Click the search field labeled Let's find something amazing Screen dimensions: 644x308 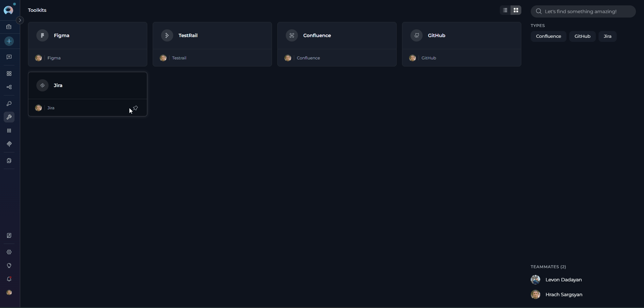[583, 11]
